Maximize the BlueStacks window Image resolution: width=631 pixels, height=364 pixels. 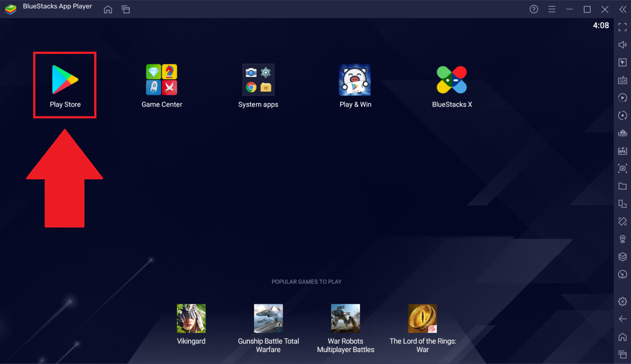587,9
